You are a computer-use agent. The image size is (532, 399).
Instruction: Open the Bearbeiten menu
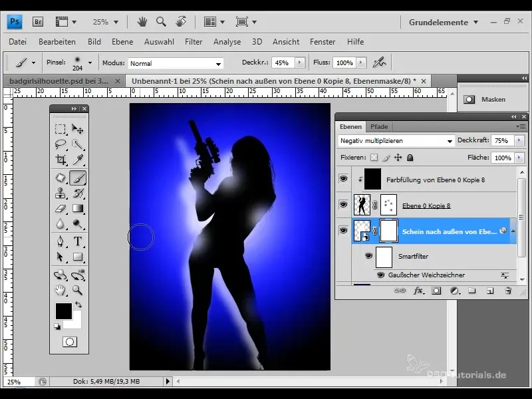[57, 42]
